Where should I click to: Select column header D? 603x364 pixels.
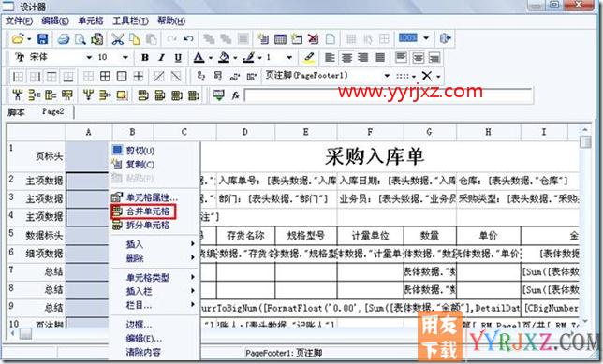tap(245, 132)
